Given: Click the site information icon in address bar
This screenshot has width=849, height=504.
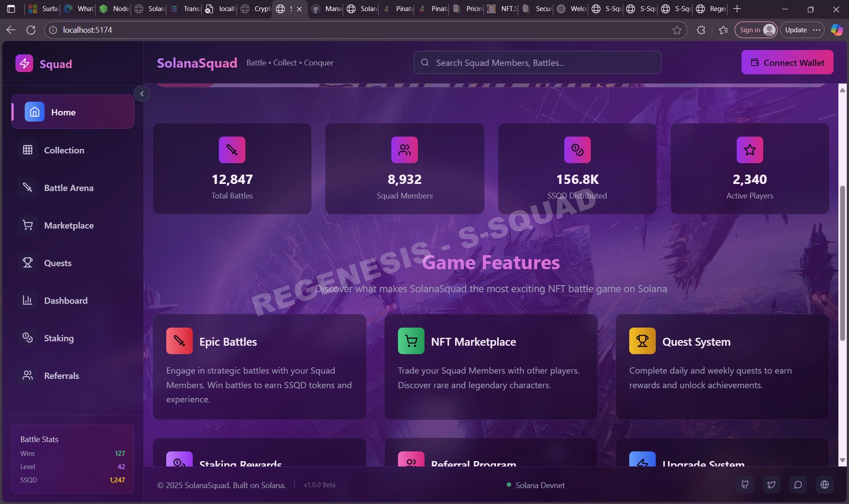Looking at the screenshot, I should [53, 30].
